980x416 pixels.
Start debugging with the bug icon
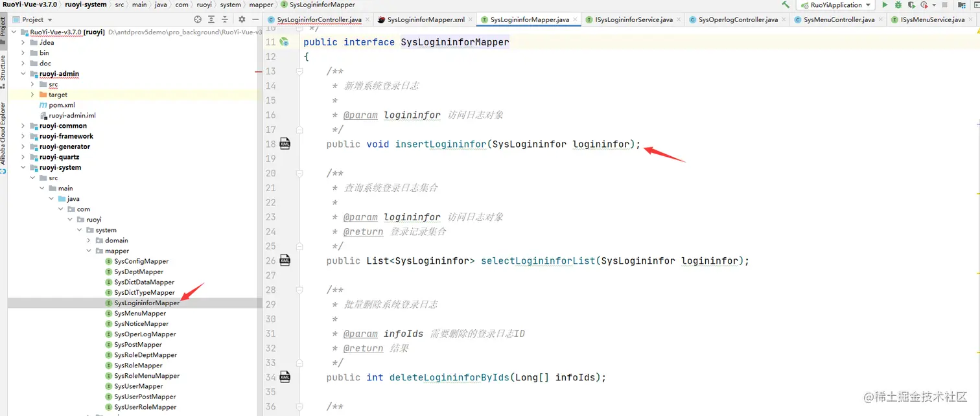tap(898, 5)
